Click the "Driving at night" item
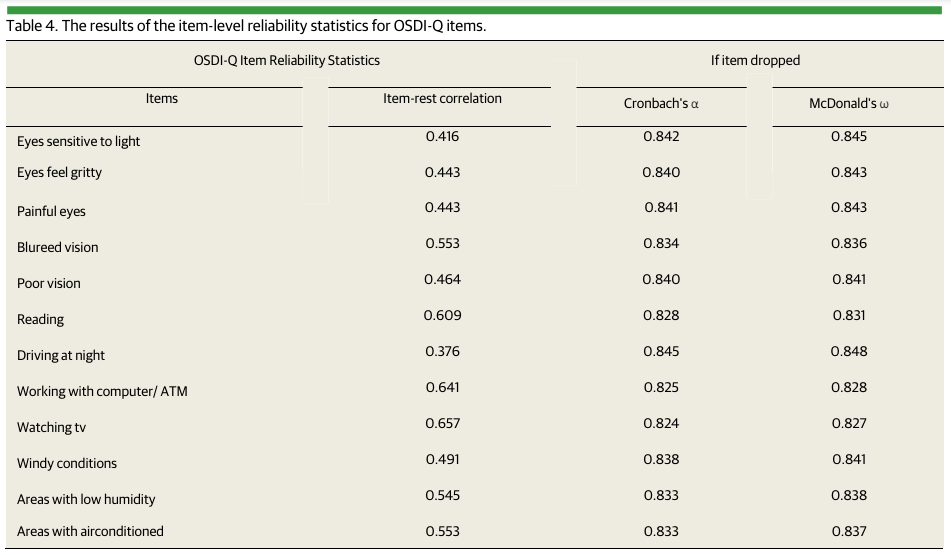Screen dimensions: 951x555 (x=61, y=356)
